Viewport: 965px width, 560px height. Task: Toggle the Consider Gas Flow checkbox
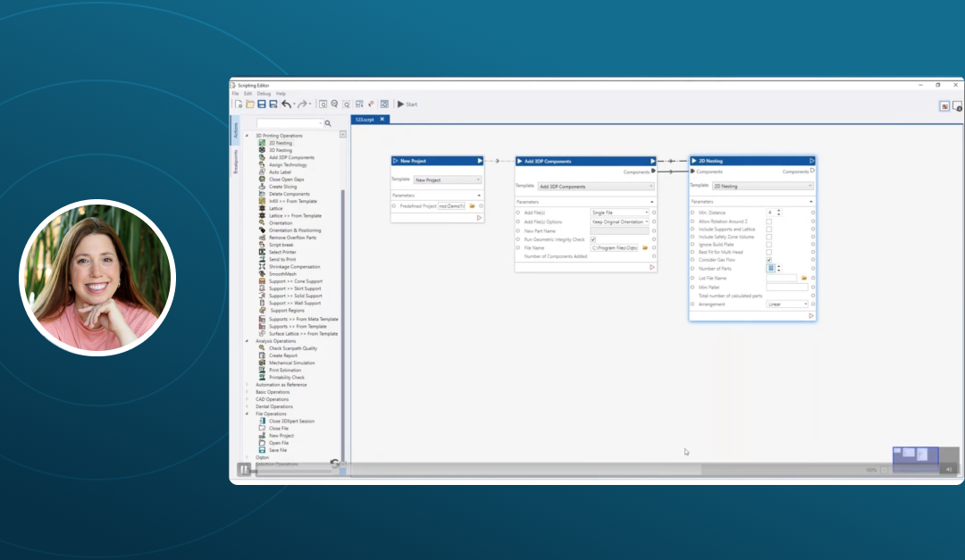click(x=768, y=261)
